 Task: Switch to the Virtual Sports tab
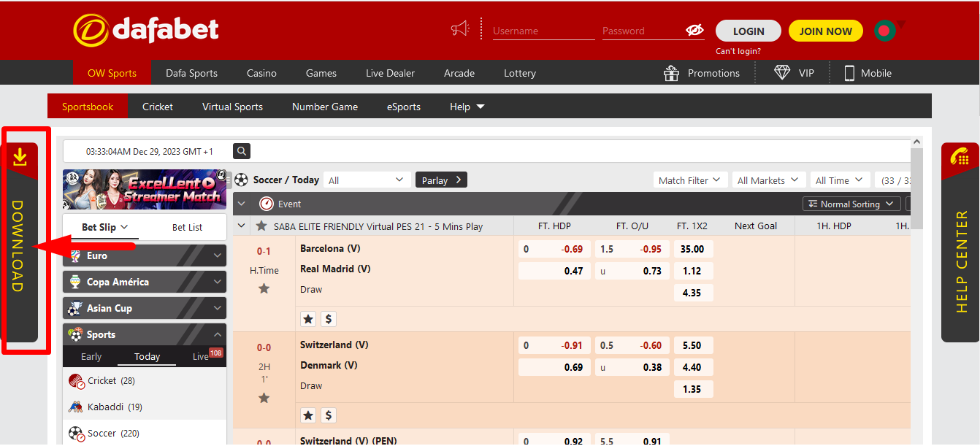(x=232, y=107)
